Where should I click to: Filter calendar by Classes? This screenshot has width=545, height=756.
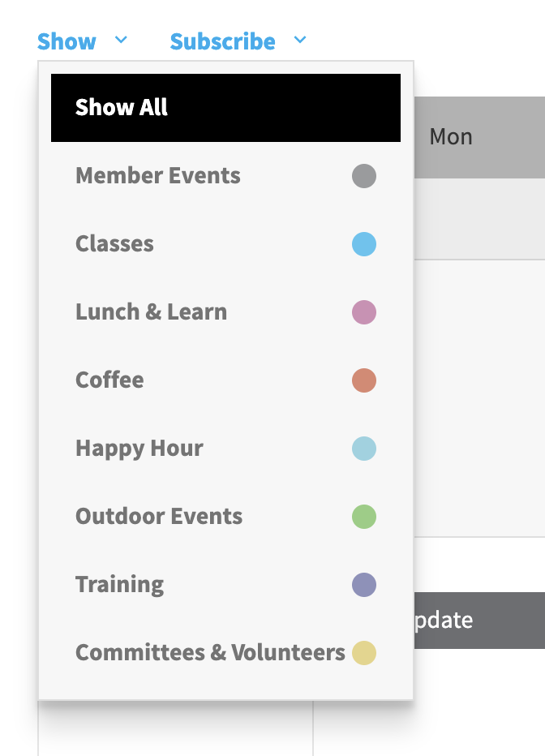pyautogui.click(x=114, y=244)
